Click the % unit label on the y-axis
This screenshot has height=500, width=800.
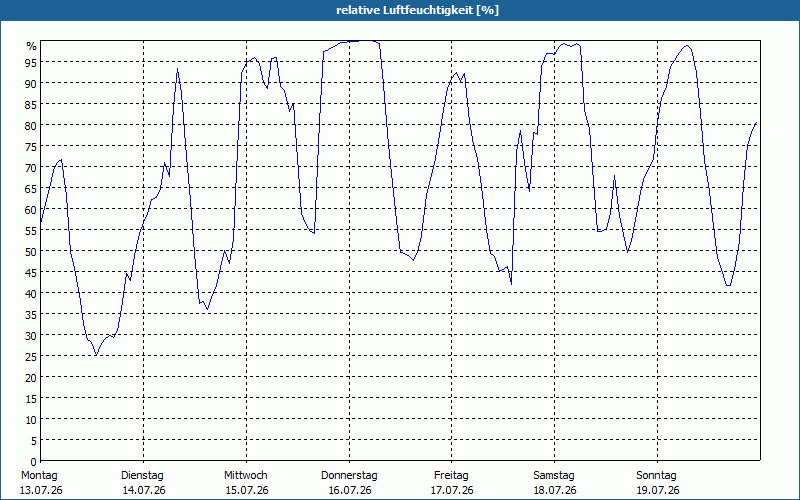point(32,46)
